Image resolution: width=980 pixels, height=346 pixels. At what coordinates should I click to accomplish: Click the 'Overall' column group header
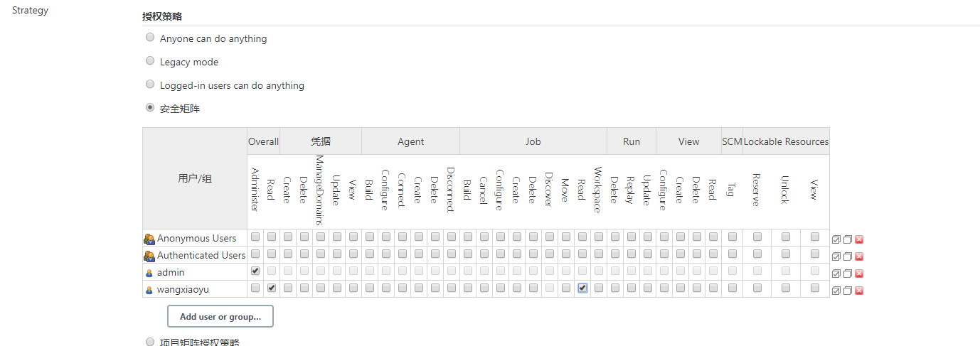[x=263, y=141]
